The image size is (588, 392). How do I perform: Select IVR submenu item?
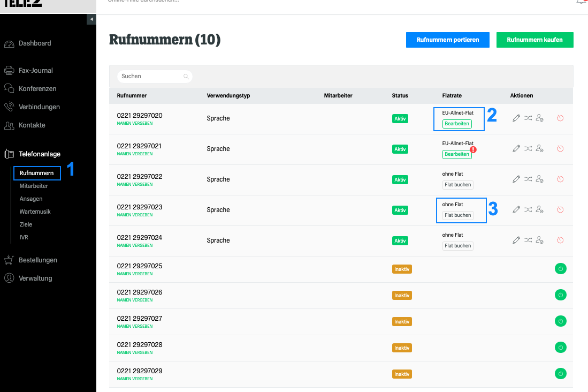click(x=24, y=237)
